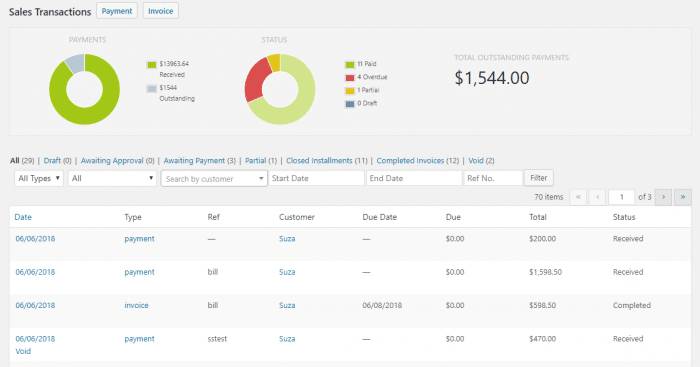Open the Search by customer dropdown
Screen dimensions: 700x367
(214, 179)
